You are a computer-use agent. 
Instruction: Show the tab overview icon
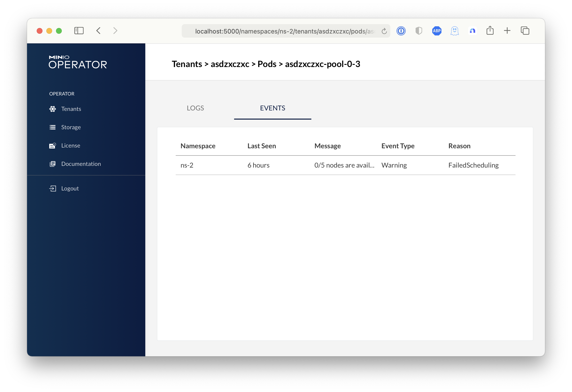(525, 31)
